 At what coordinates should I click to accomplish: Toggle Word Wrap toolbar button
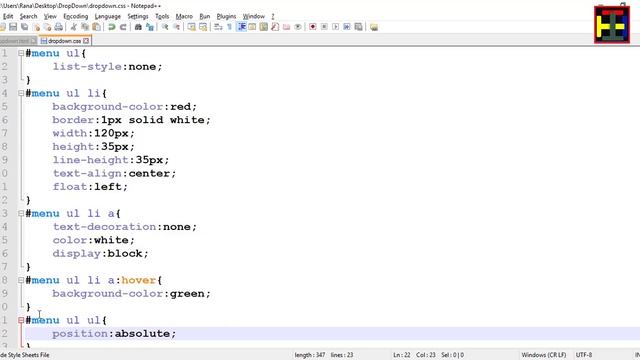point(218,27)
